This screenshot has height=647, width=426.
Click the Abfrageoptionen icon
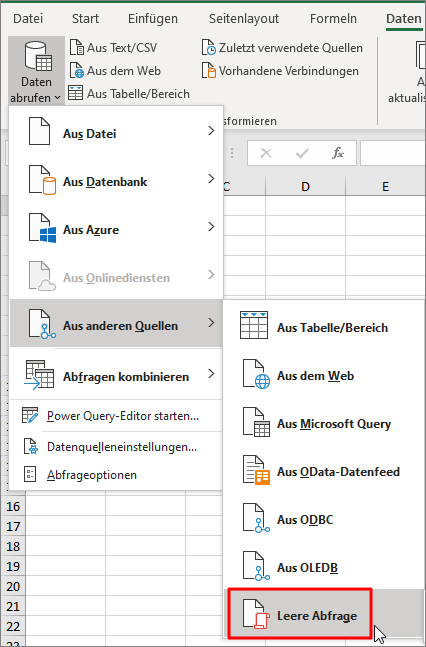pos(30,475)
